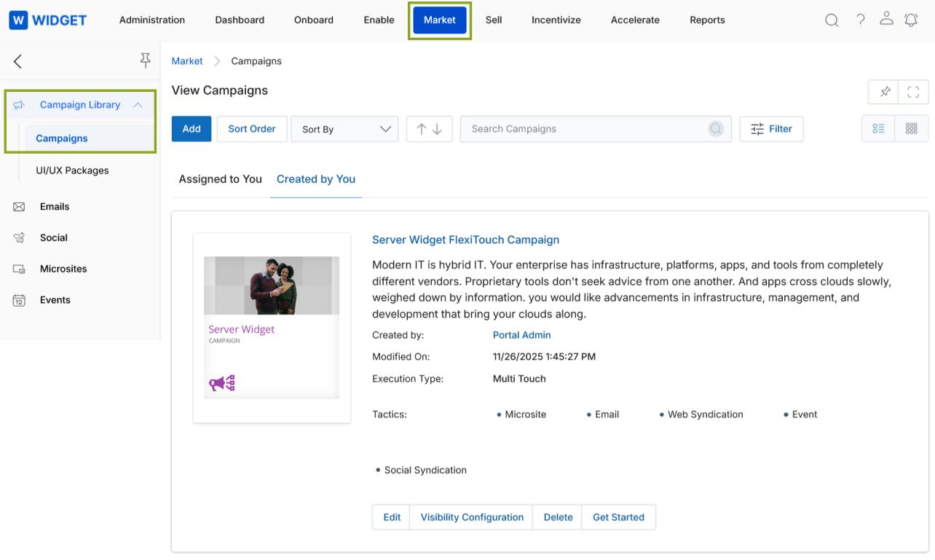Open the Dashboard menu
The image size is (935, 560).
(240, 20)
